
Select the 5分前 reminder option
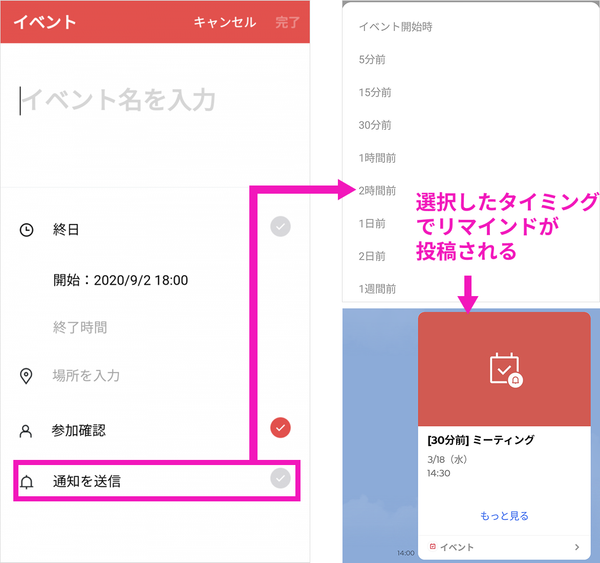click(x=372, y=60)
